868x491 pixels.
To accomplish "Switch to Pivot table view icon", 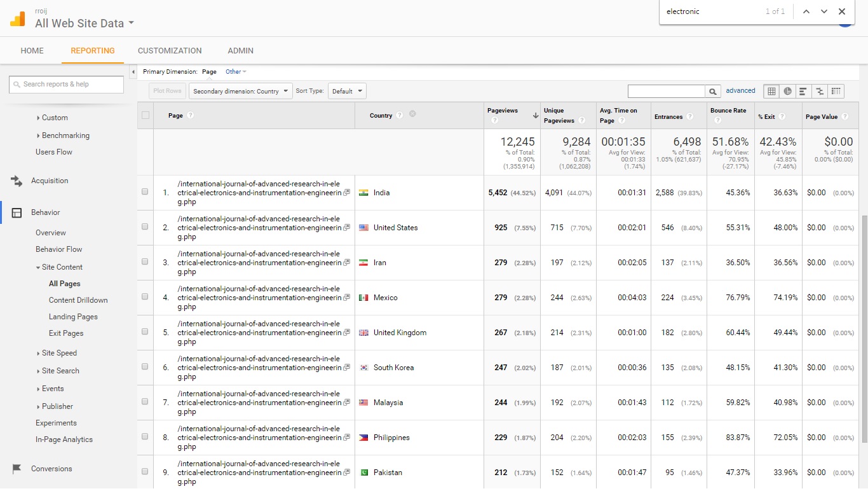I will tap(836, 91).
